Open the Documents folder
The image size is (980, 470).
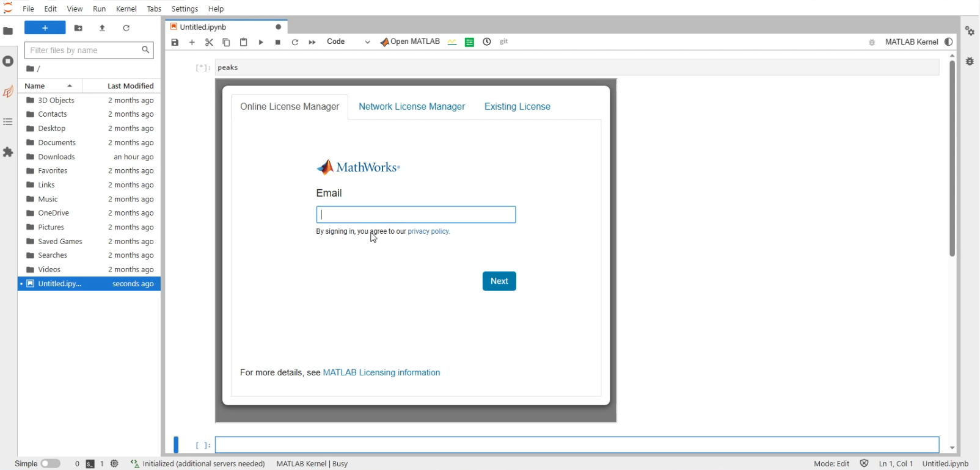[x=89, y=143]
